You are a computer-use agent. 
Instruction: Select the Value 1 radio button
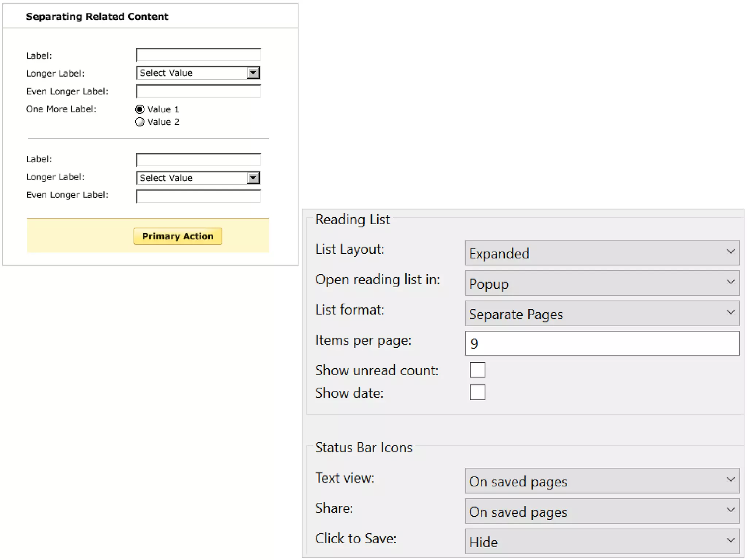point(140,109)
